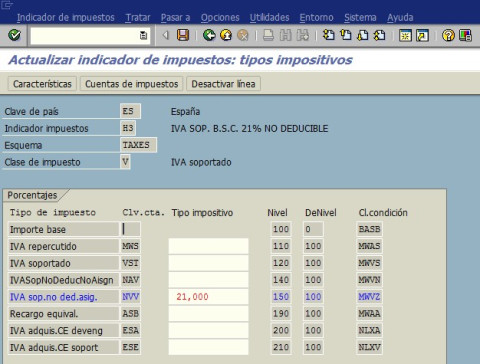Click the Esquema field TAXES
The height and width of the screenshot is (364, 480).
pos(138,145)
